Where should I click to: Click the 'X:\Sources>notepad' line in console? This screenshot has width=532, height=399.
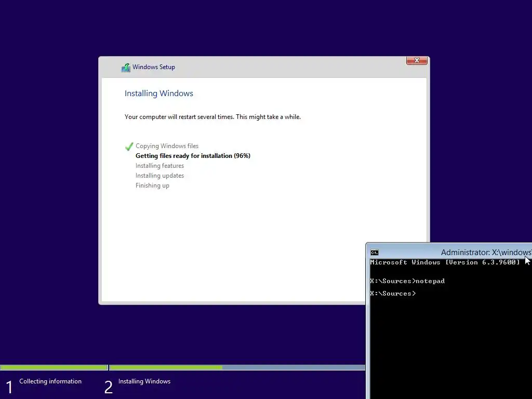(x=407, y=281)
